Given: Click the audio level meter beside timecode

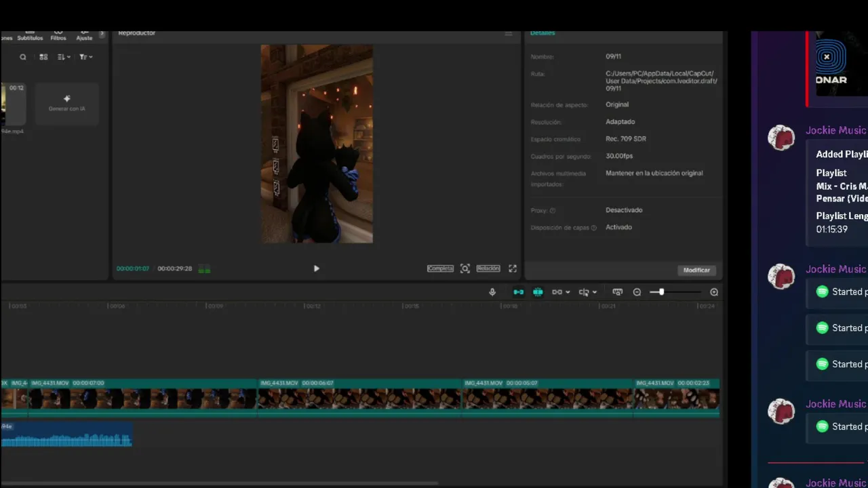Looking at the screenshot, I should point(204,269).
